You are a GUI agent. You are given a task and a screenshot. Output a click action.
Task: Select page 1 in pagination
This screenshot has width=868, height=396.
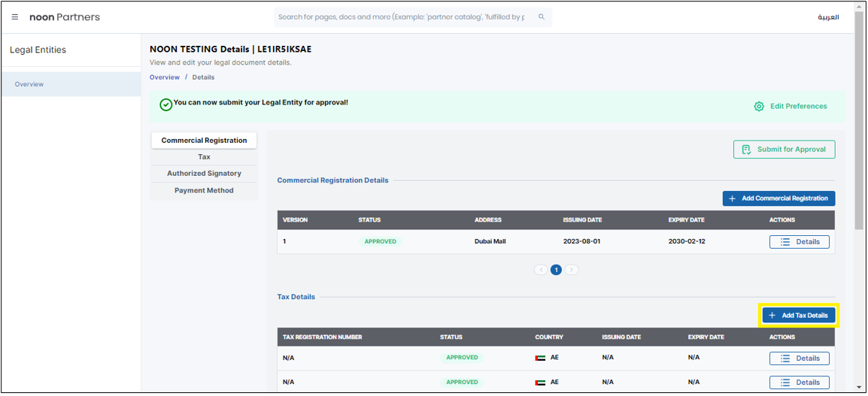click(556, 270)
